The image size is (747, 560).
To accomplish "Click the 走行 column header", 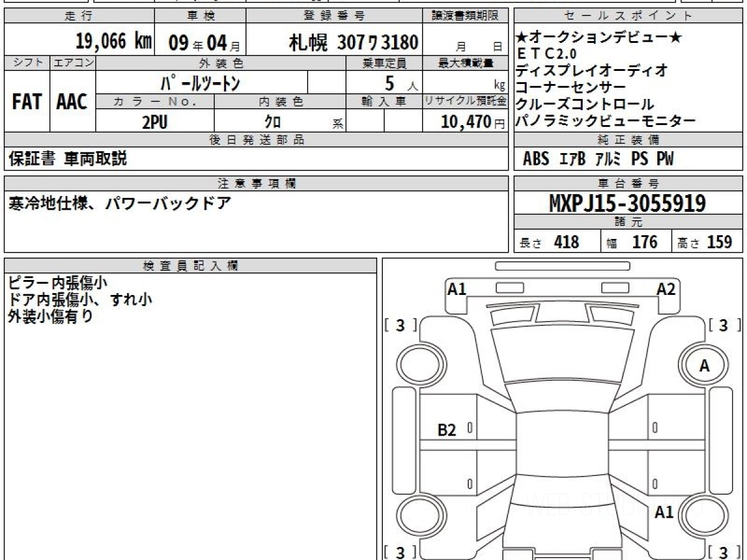I will (x=78, y=16).
